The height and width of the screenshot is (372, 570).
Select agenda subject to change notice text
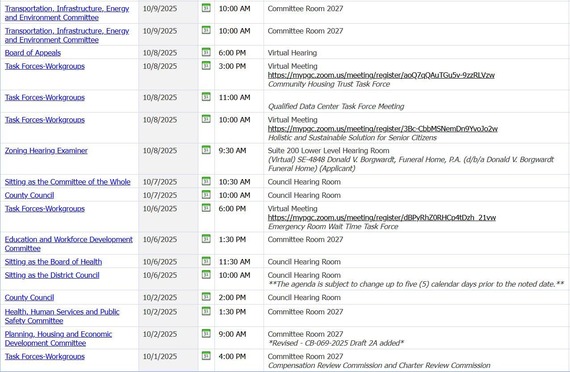(416, 284)
